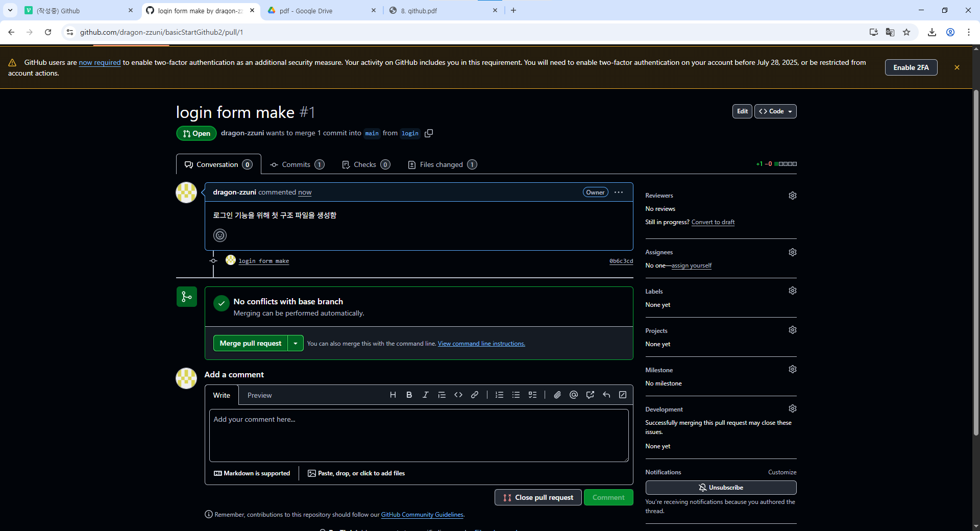The width and height of the screenshot is (980, 531).
Task: Insert saved reply using reply arrow icon
Action: coord(606,395)
